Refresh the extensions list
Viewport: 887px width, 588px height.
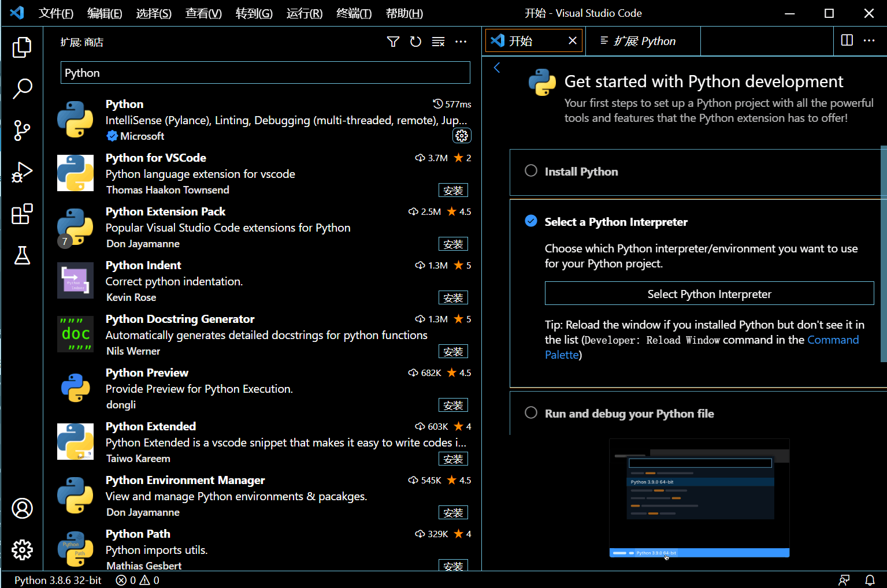click(x=415, y=42)
